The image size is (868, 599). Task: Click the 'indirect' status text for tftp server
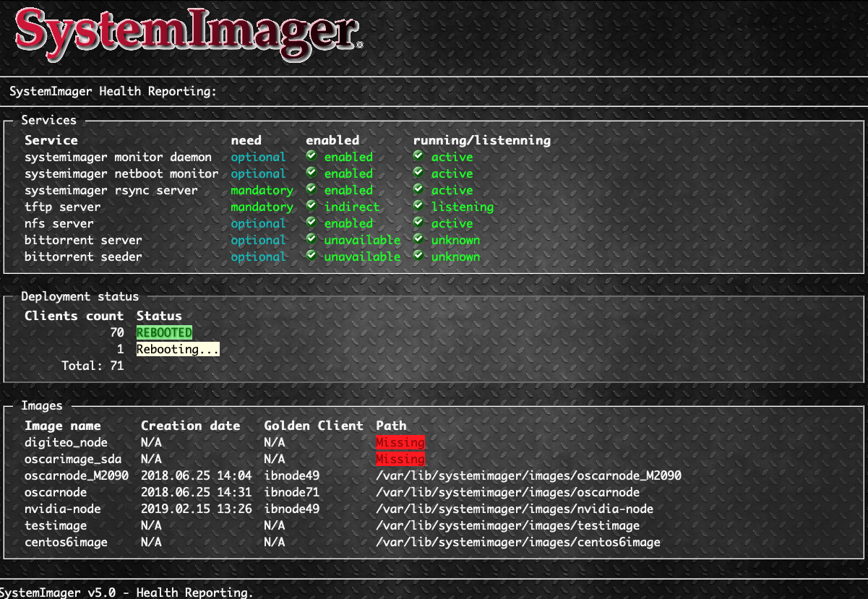tap(351, 207)
